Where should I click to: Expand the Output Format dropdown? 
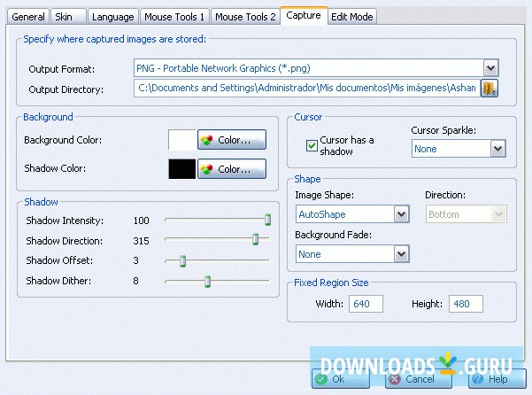tap(490, 68)
